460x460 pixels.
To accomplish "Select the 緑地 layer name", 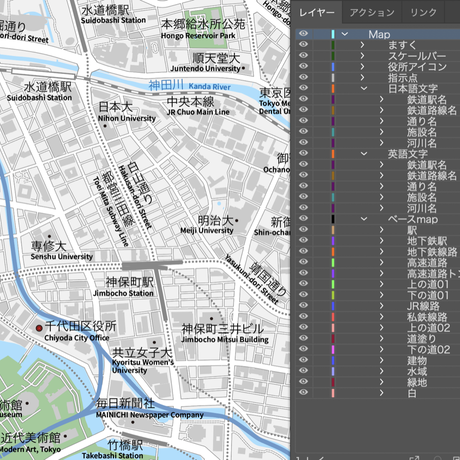I will [x=417, y=382].
